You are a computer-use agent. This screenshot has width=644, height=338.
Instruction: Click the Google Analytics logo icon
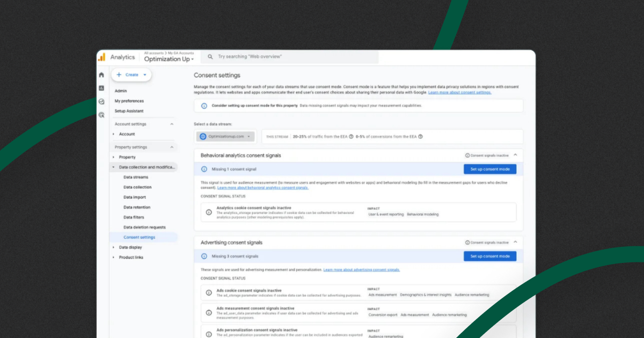pyautogui.click(x=101, y=57)
